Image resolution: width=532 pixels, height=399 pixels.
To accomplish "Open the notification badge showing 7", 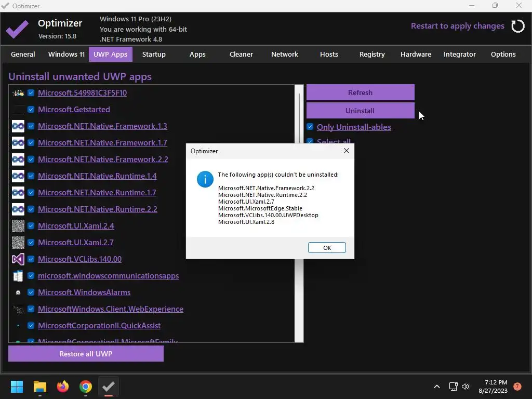I will [517, 387].
